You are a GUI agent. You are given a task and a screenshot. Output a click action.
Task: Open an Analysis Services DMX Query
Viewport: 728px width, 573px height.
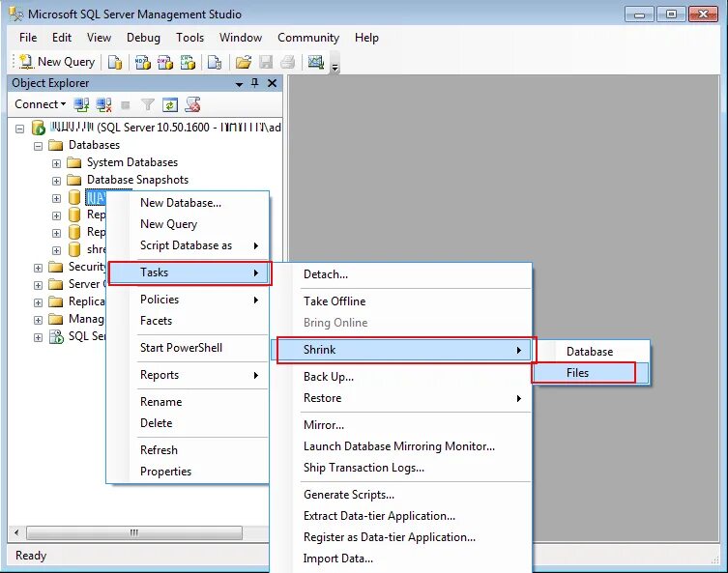164,62
